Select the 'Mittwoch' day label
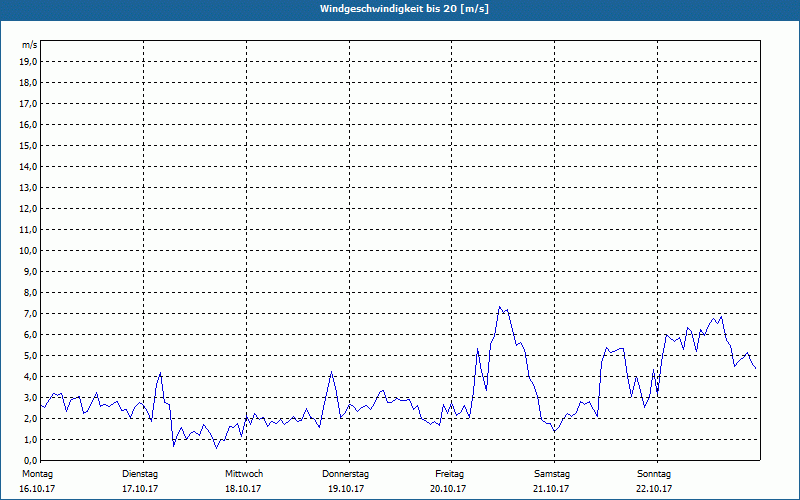Screen dimensions: 800x500 (244, 474)
